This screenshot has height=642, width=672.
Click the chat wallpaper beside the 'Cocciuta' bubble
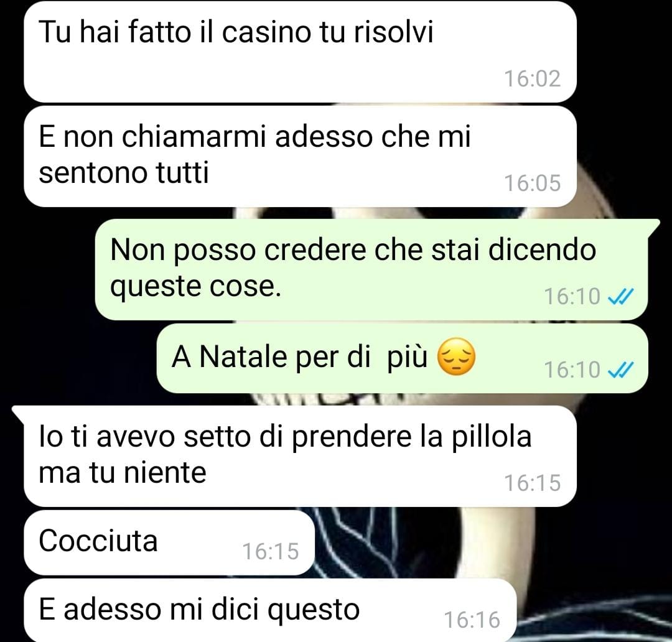(x=493, y=542)
